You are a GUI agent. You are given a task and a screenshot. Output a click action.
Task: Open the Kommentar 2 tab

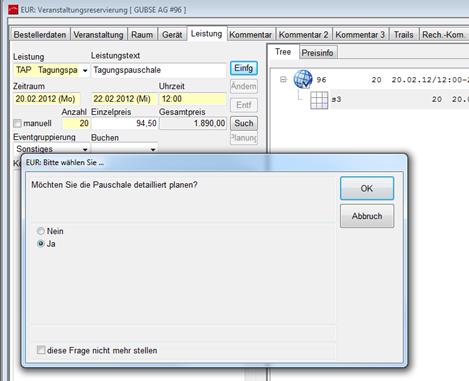303,35
